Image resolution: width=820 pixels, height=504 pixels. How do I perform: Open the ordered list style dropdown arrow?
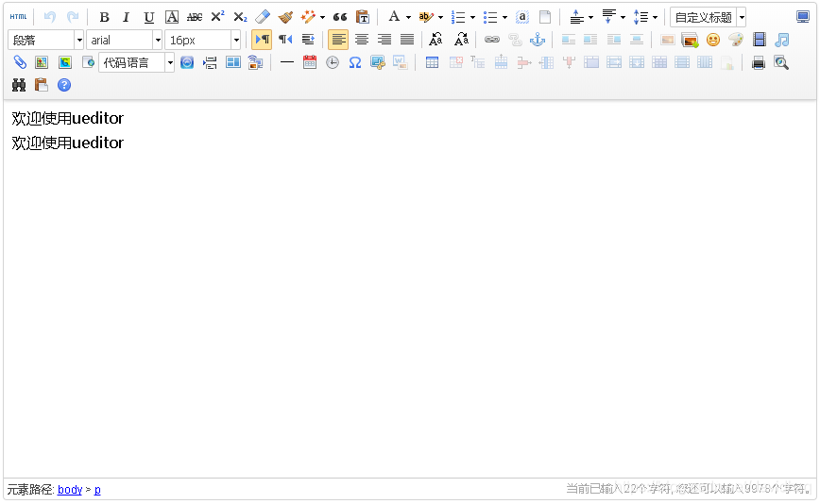pyautogui.click(x=472, y=17)
